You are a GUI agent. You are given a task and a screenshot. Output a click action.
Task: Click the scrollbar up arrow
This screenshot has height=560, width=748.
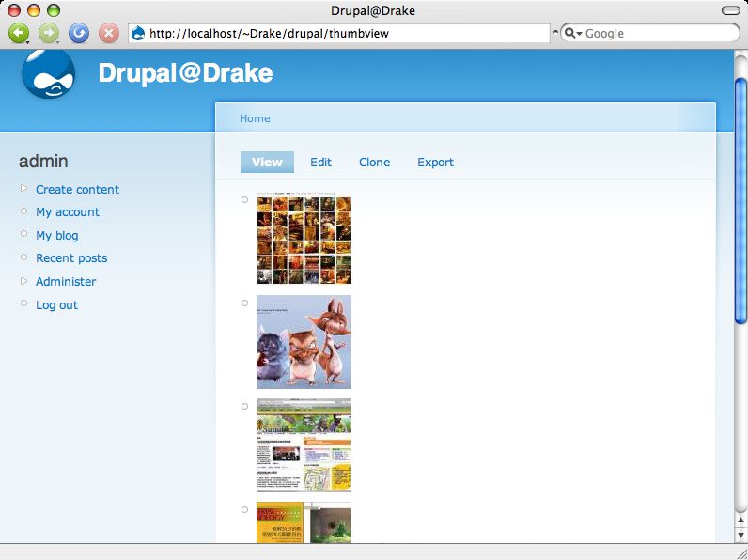click(740, 520)
